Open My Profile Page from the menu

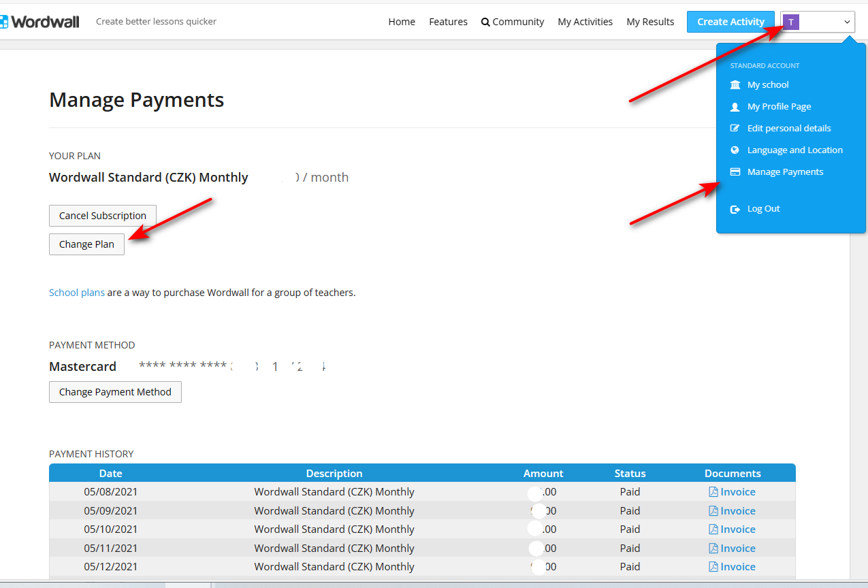(x=779, y=107)
